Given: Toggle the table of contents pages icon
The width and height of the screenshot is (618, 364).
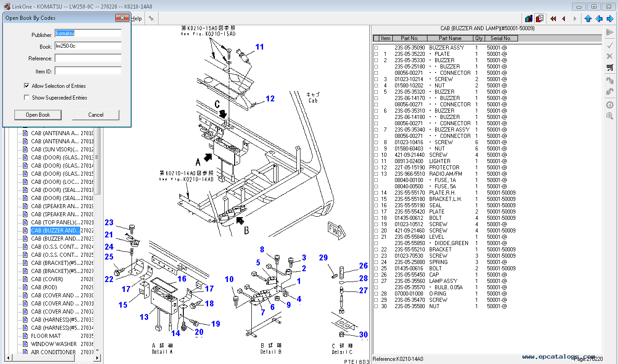Looking at the screenshot, I should coord(540,18).
